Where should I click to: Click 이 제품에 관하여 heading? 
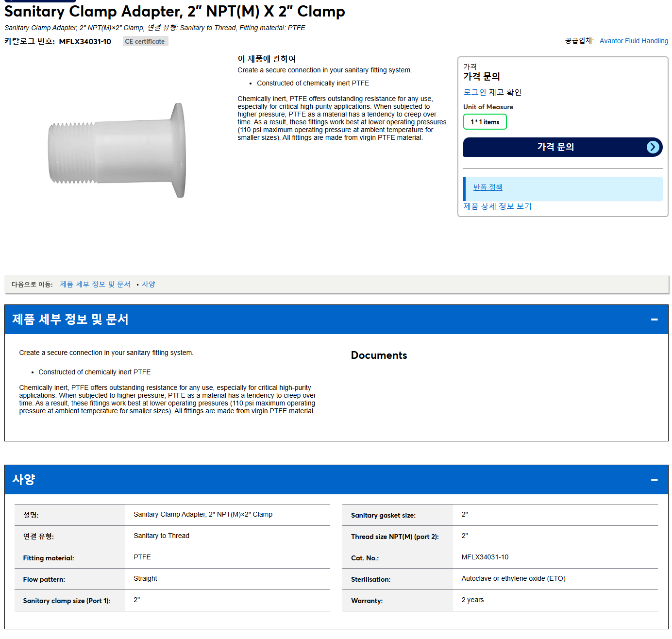(267, 59)
